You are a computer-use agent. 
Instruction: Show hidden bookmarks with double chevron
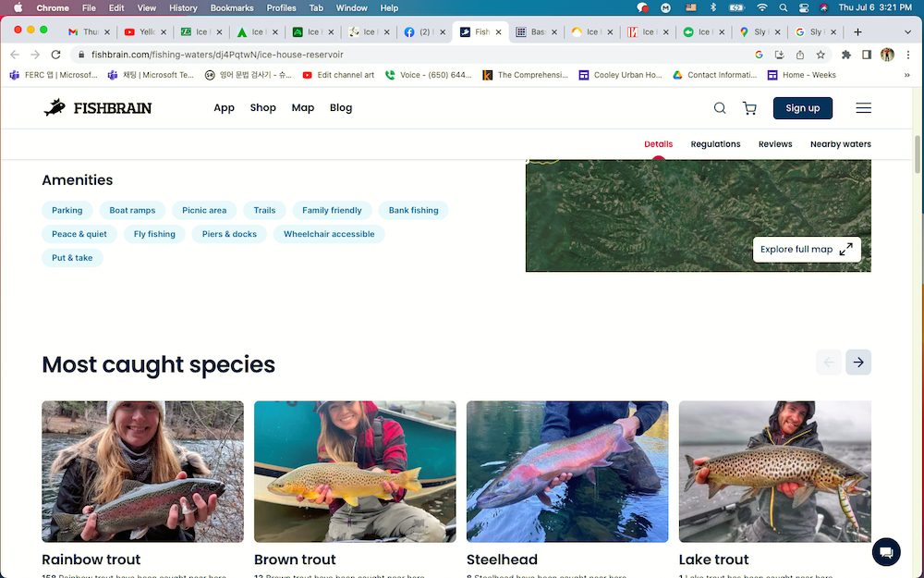pos(907,75)
